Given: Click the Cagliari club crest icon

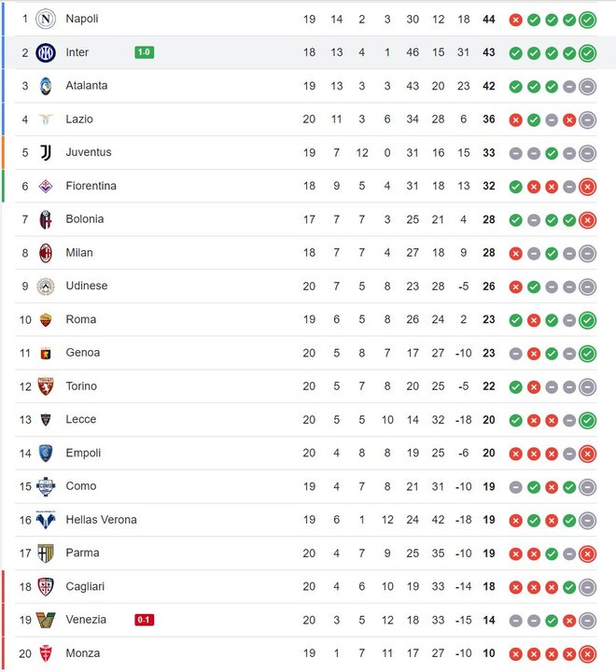Looking at the screenshot, I should coord(46,586).
